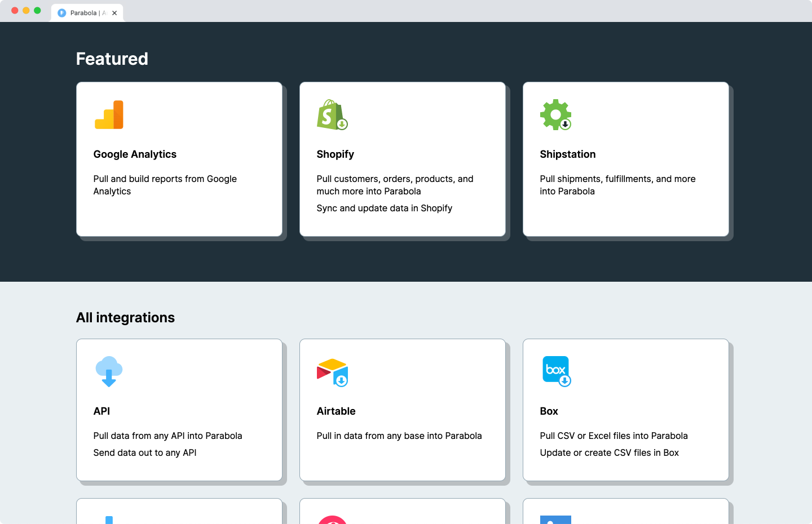Click the Airtable logo icon

click(332, 372)
